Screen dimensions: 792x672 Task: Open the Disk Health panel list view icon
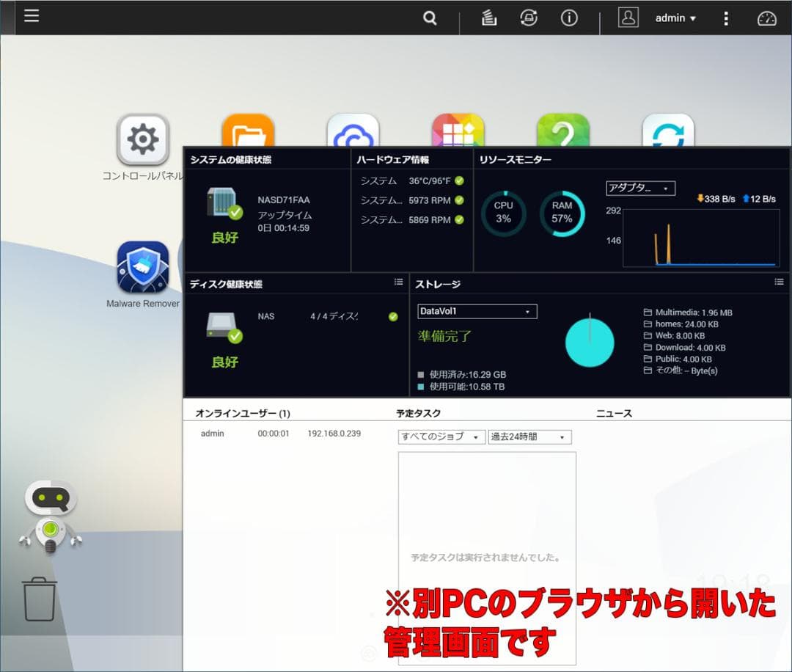(398, 282)
